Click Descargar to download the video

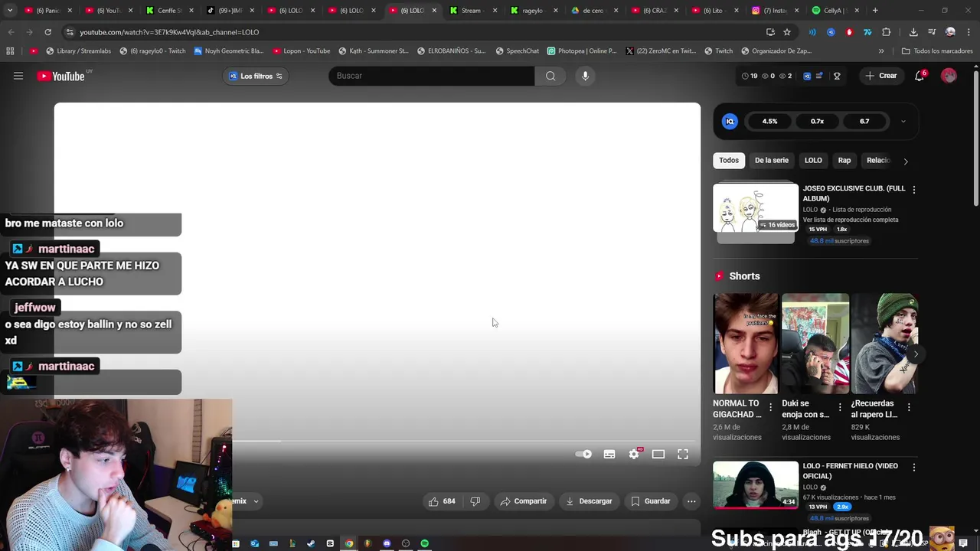point(589,501)
